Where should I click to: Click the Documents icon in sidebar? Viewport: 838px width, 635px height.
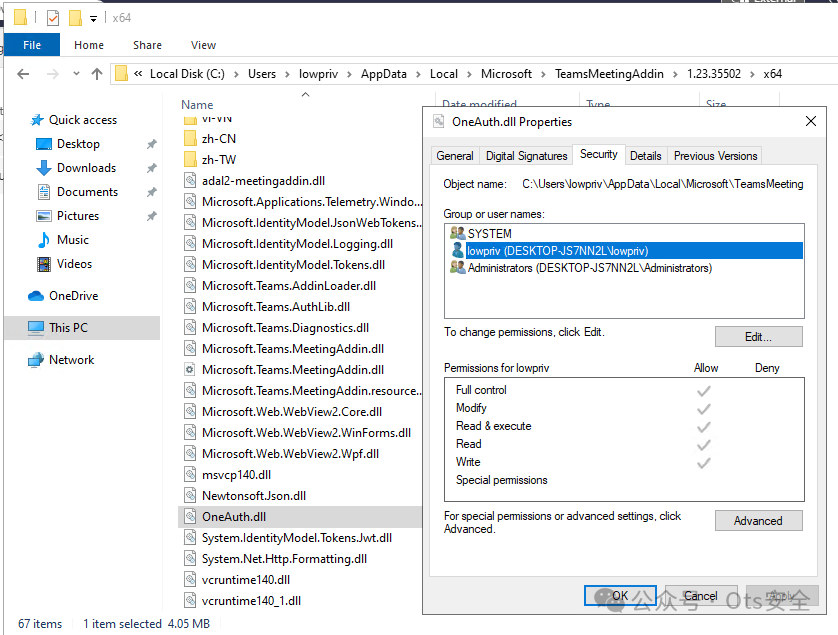click(x=44, y=192)
